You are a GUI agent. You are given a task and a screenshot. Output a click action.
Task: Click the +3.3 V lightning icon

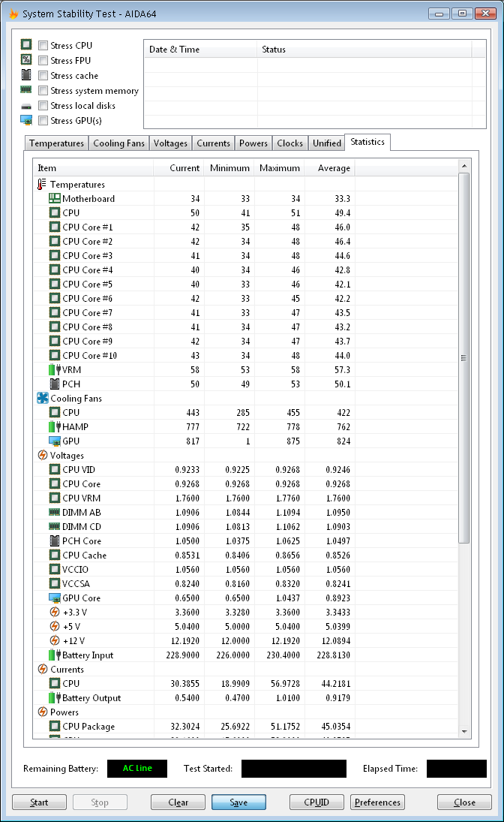point(55,612)
